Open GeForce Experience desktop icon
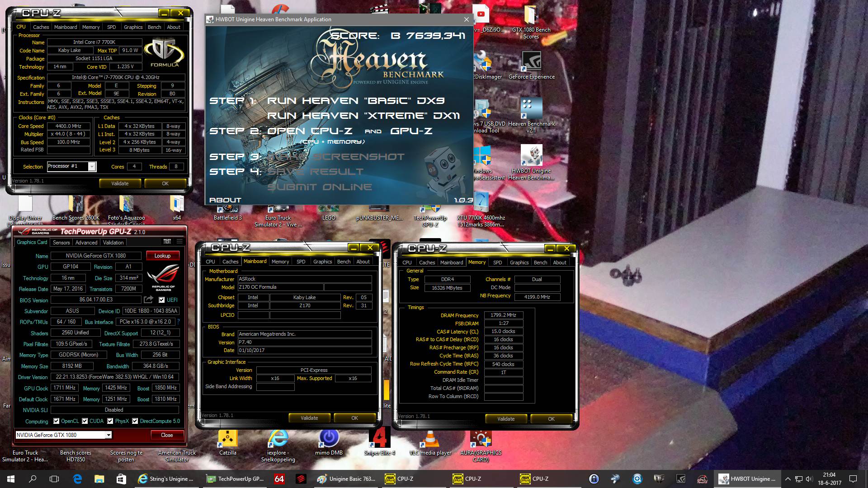 point(532,66)
